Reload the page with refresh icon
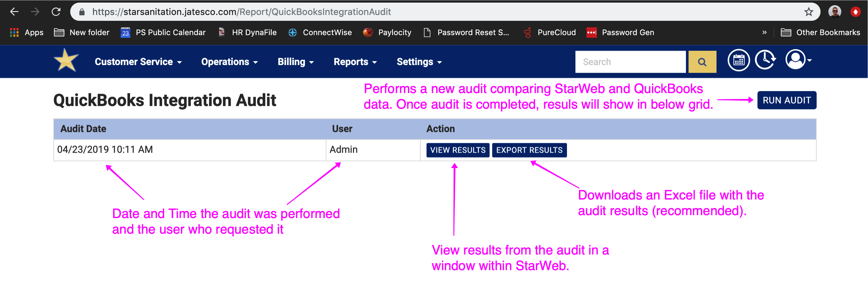Viewport: 868px width, 304px height. pyautogui.click(x=56, y=12)
